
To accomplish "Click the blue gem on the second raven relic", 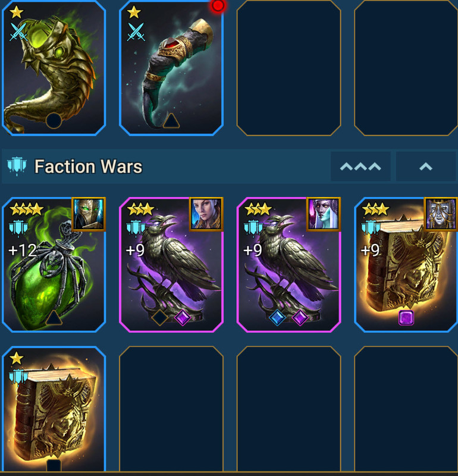I will (277, 318).
